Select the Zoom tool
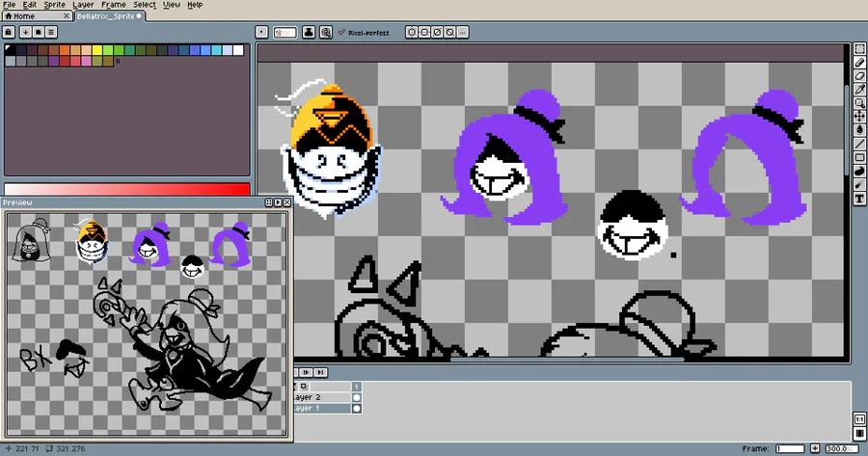Image resolution: width=868 pixels, height=456 pixels. pyautogui.click(x=859, y=103)
